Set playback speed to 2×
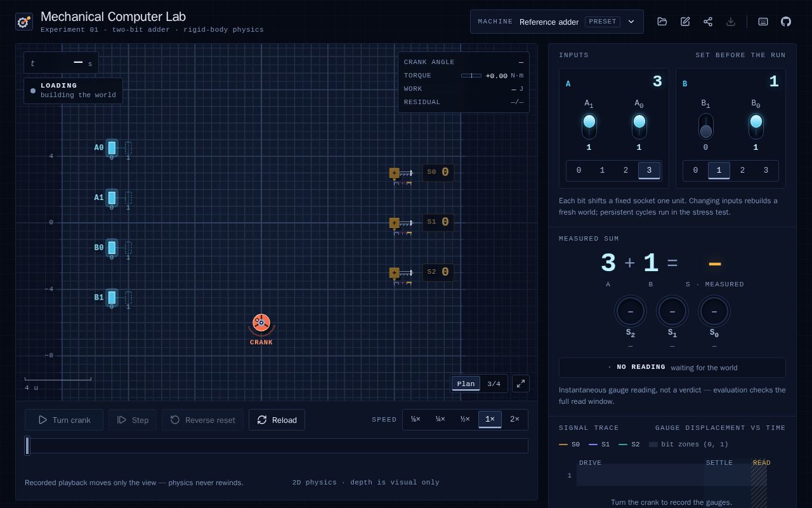812x508 pixels. point(514,420)
